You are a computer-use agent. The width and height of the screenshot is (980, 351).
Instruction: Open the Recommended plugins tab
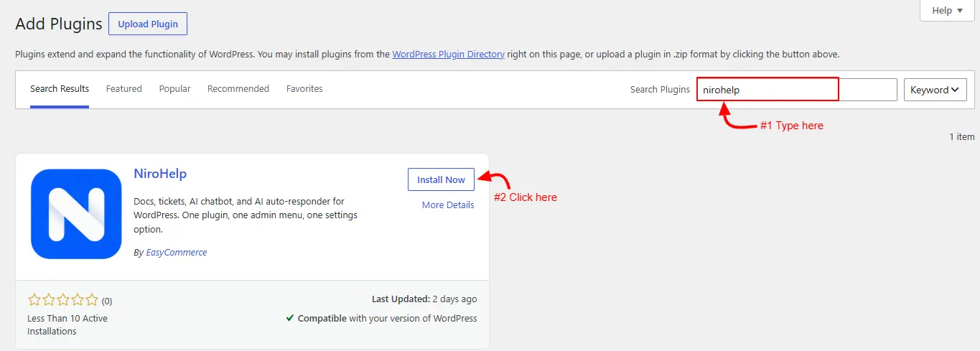[x=238, y=89]
